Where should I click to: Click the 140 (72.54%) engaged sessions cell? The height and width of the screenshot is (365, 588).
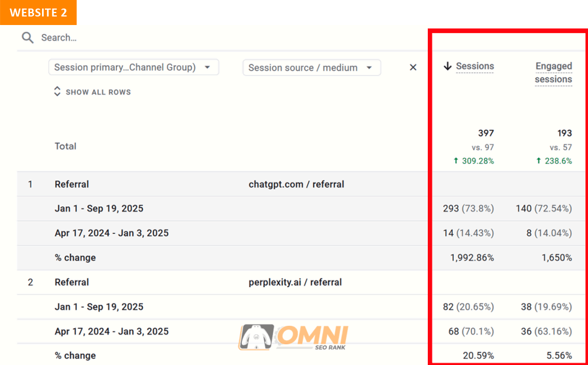click(x=544, y=209)
